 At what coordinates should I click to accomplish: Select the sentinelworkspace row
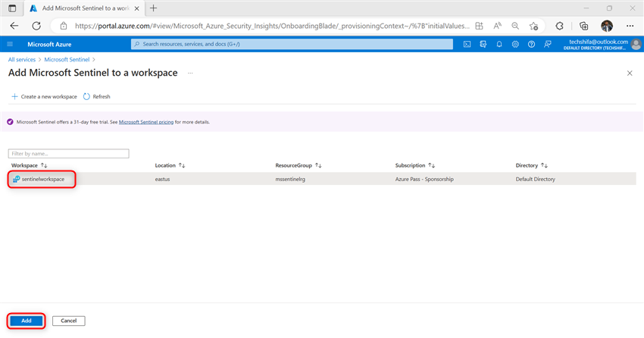click(x=322, y=179)
